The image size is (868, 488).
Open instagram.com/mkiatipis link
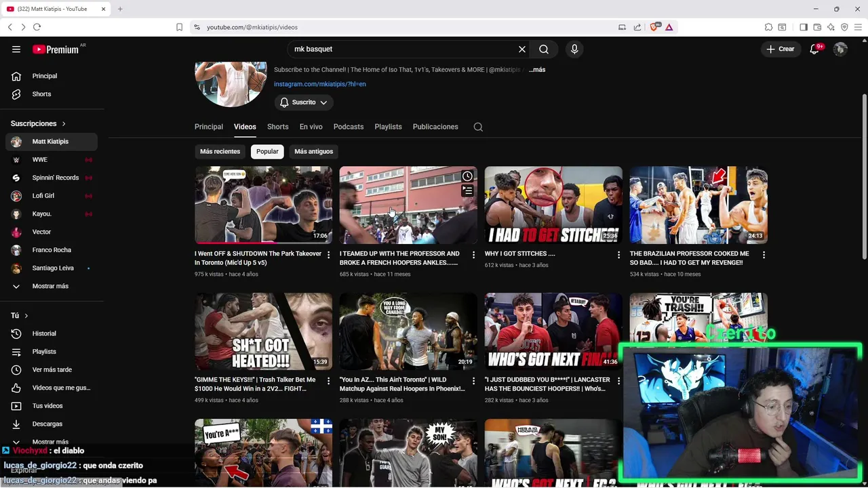click(x=320, y=84)
